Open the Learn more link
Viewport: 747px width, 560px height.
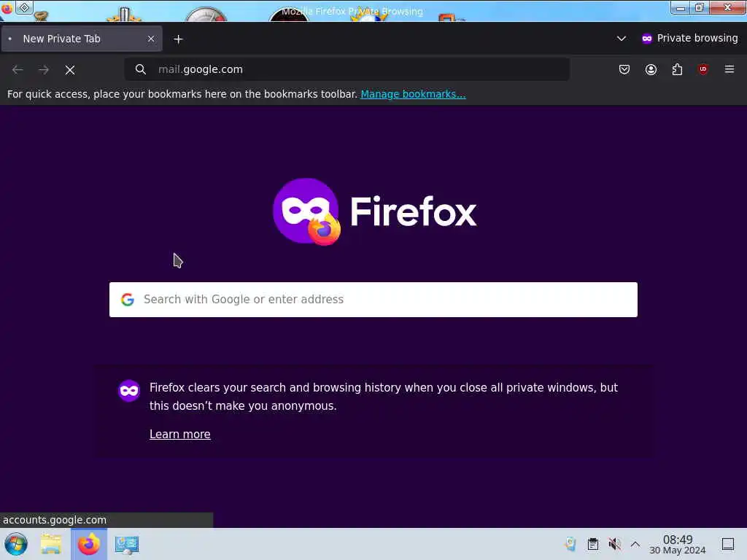(180, 435)
